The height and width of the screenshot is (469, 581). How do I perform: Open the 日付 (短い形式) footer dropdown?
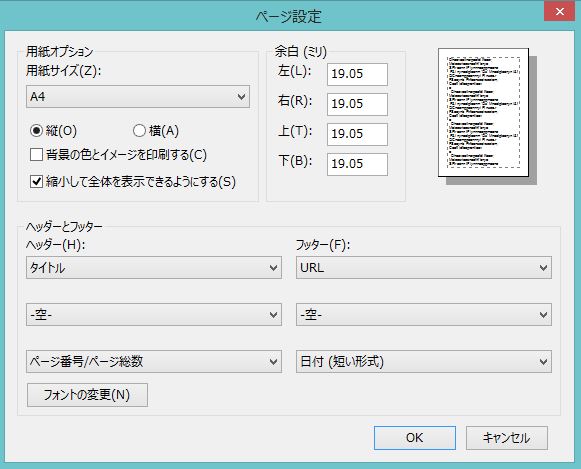[424, 362]
